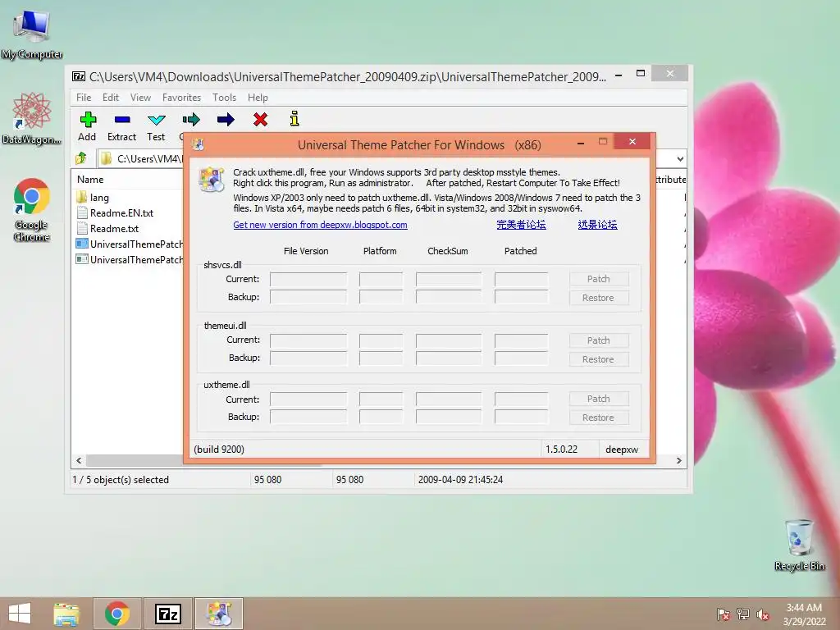Open the 7-Zip View menu

pos(140,98)
